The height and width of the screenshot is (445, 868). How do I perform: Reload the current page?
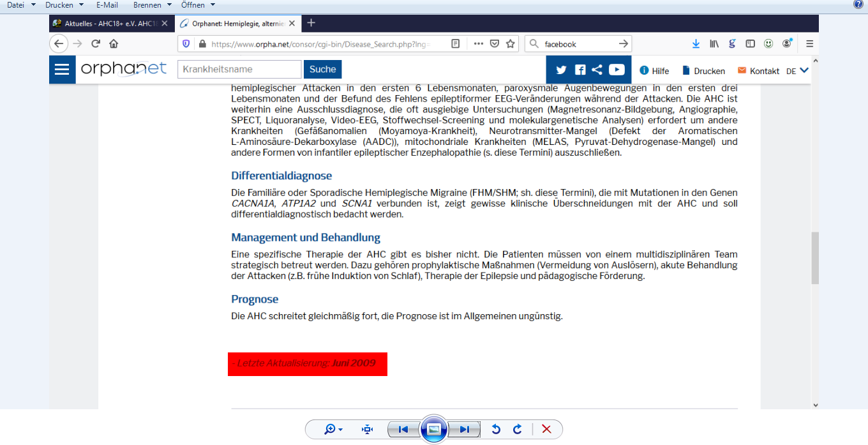[x=96, y=44]
